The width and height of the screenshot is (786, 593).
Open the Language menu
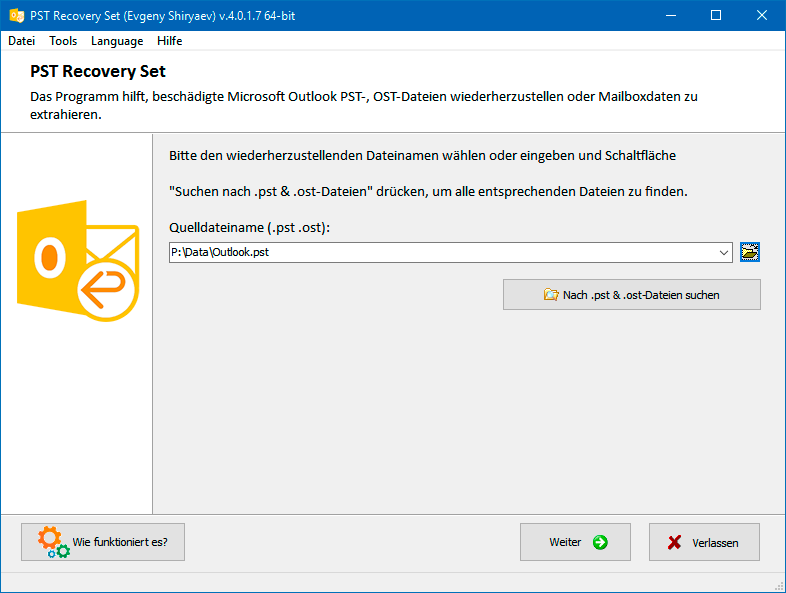tap(117, 41)
